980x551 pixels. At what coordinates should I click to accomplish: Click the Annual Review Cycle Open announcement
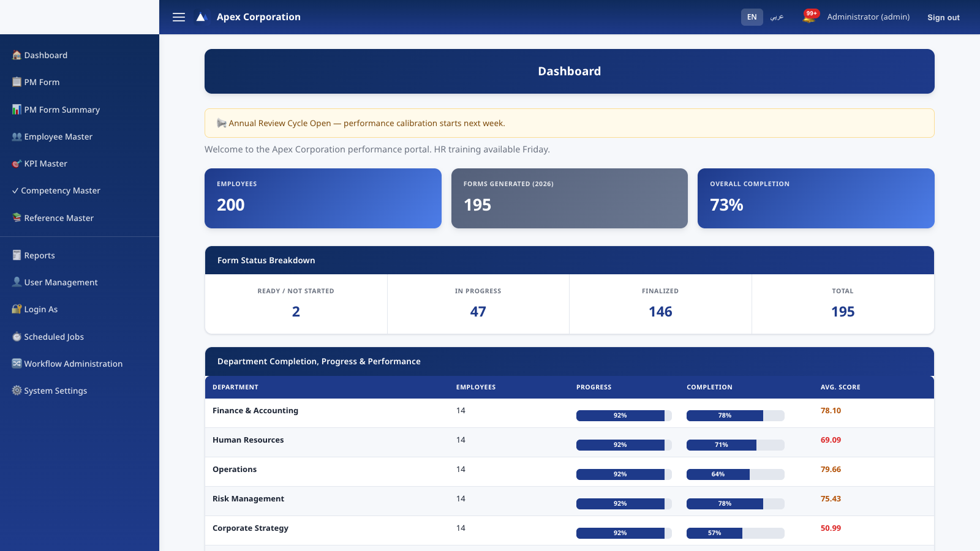(570, 123)
